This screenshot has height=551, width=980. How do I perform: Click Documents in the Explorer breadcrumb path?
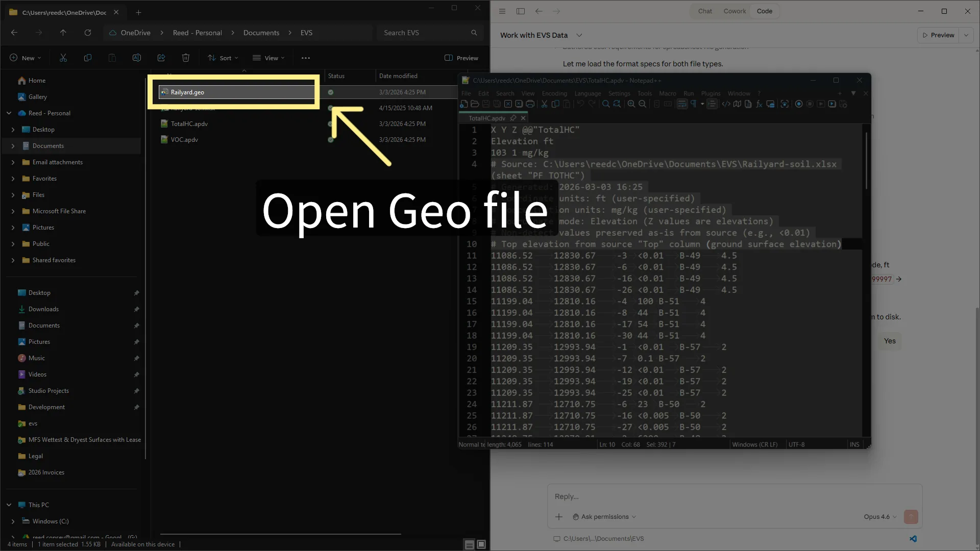(261, 33)
